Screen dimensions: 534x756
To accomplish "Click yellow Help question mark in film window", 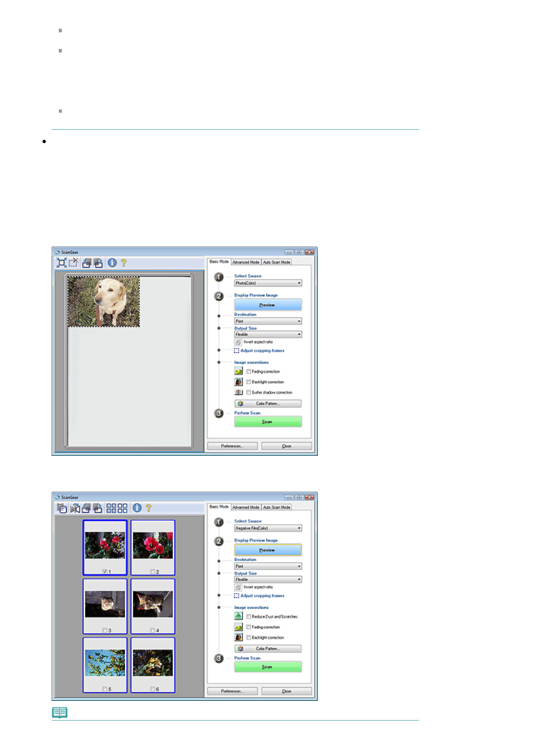I will pyautogui.click(x=149, y=508).
